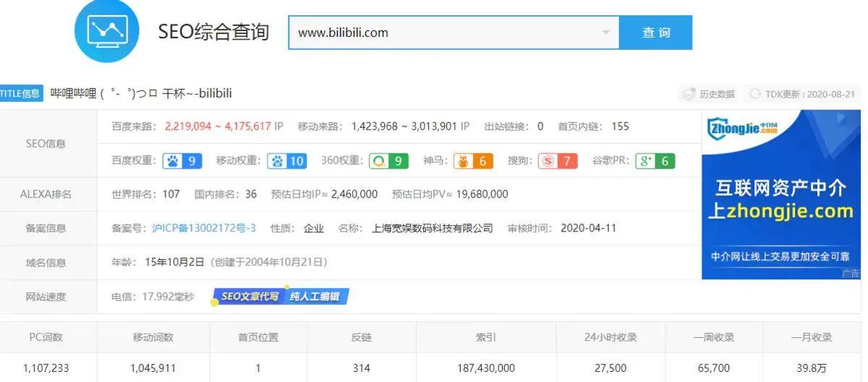Click the TDK更新 refresh button
This screenshot has height=382, width=868.
click(803, 94)
